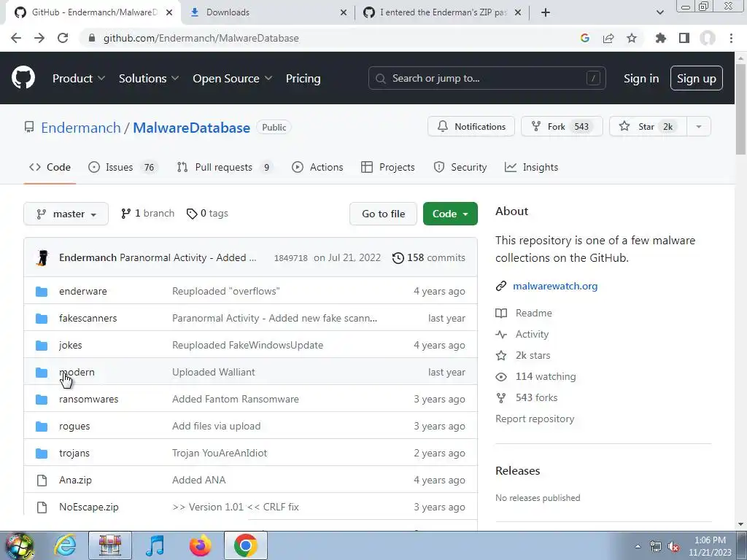The image size is (747, 560).
Task: Open the Projects tab
Action: click(388, 167)
